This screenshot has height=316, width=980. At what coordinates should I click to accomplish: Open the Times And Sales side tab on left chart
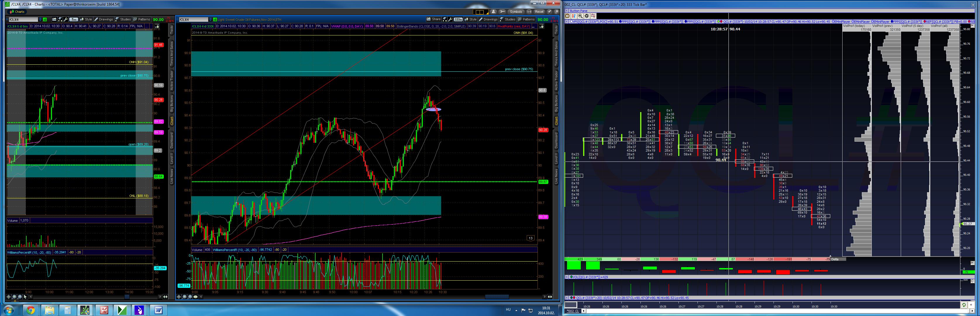172,54
